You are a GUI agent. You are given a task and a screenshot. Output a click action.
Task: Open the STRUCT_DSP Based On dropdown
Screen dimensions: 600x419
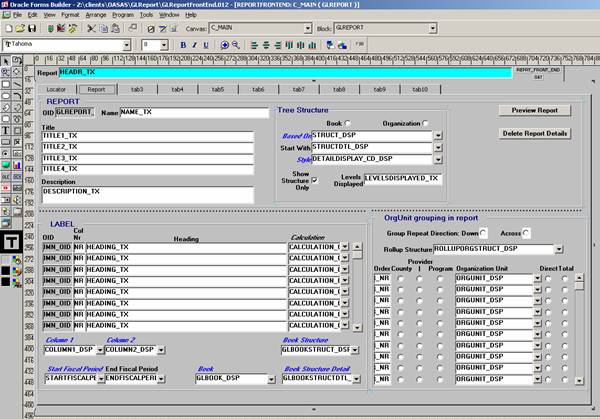(x=438, y=135)
